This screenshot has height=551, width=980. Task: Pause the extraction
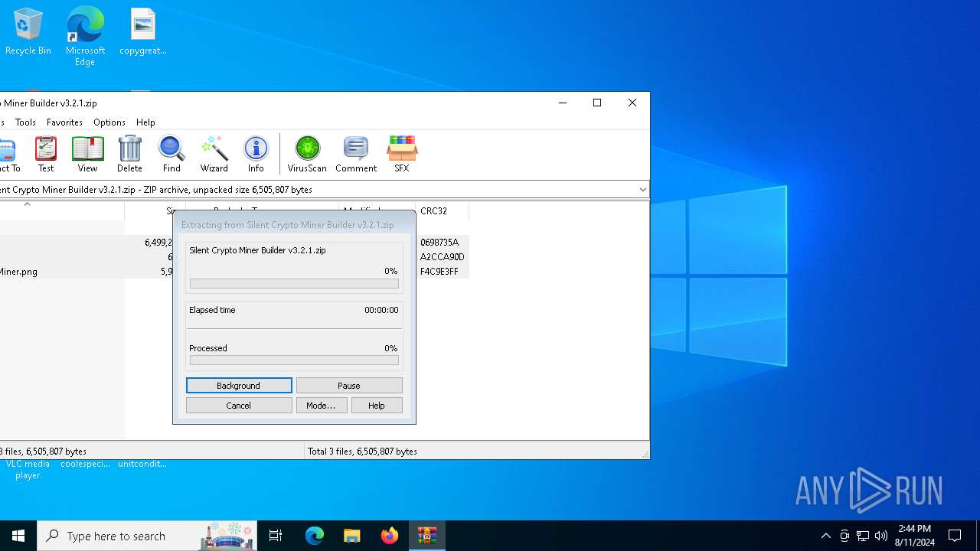point(349,386)
